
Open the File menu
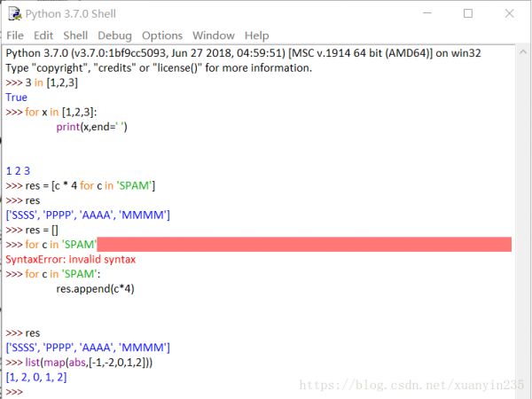(15, 35)
